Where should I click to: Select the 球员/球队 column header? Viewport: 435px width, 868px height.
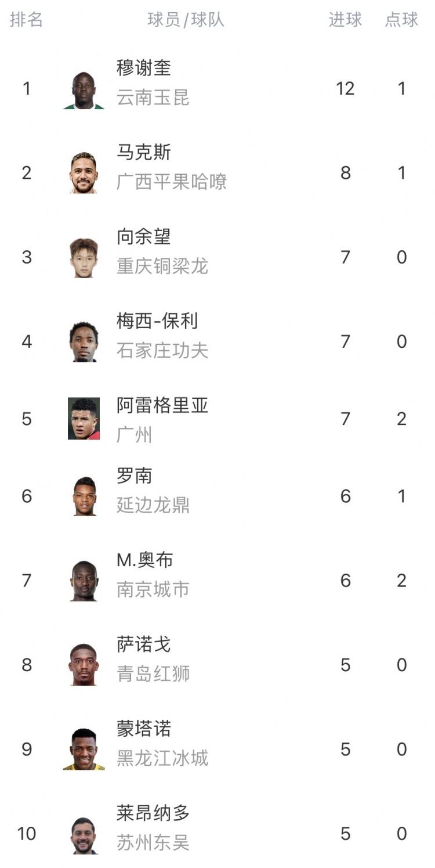click(x=186, y=20)
